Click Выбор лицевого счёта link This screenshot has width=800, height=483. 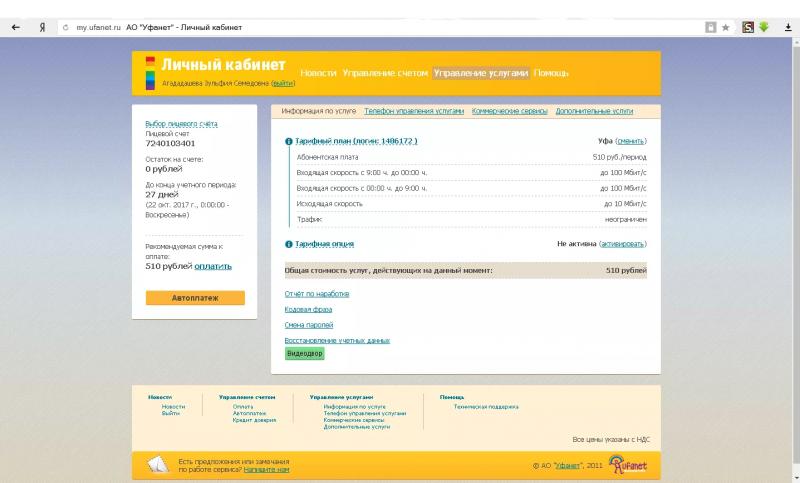coord(181,124)
